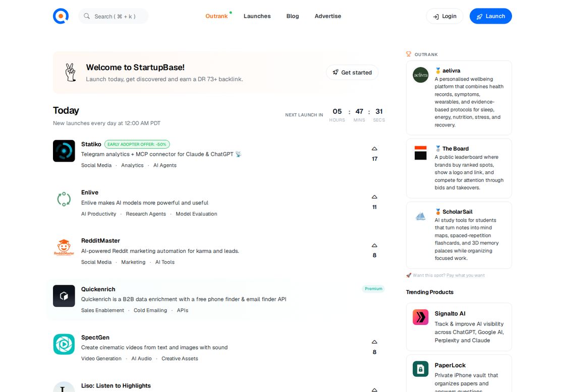The height and width of the screenshot is (392, 565).
Task: Select Statiko's AI Agents tag
Action: (165, 165)
